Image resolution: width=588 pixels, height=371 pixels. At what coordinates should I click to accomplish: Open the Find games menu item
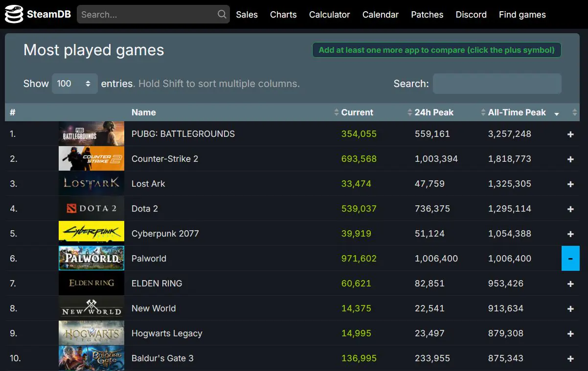[522, 15]
